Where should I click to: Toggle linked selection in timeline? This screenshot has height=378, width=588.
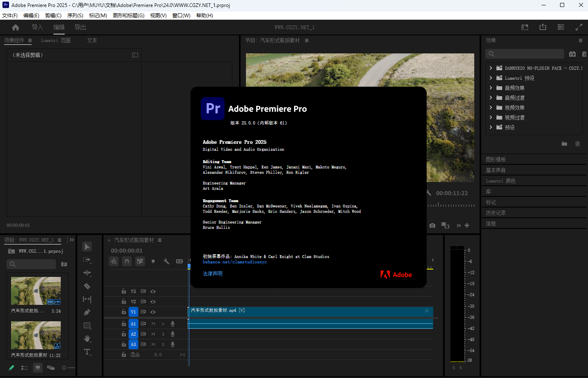(140, 261)
